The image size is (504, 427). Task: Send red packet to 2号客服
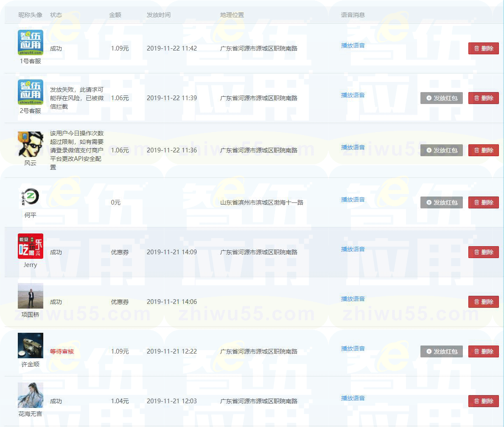(441, 98)
